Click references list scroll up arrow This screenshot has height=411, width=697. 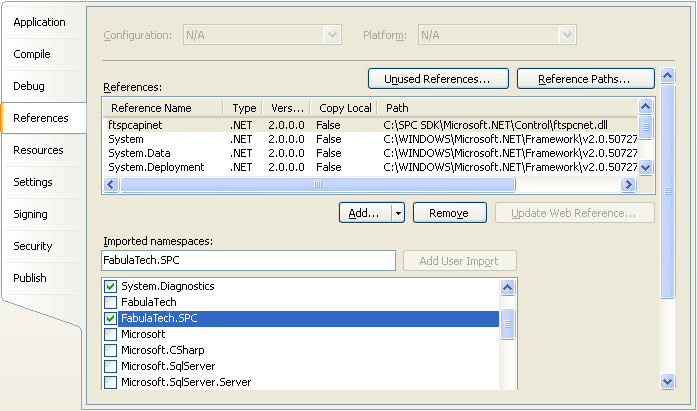(645, 106)
